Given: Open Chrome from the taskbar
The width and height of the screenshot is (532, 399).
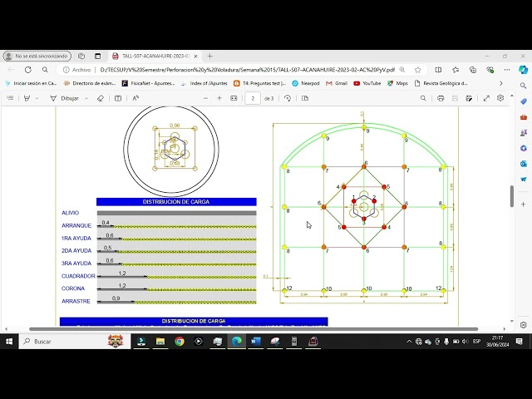Looking at the screenshot, I should [x=180, y=342].
